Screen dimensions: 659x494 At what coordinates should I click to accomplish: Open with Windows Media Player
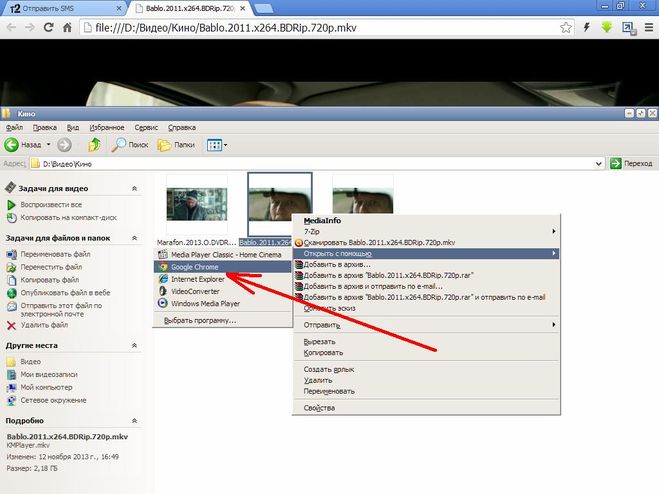223,304
